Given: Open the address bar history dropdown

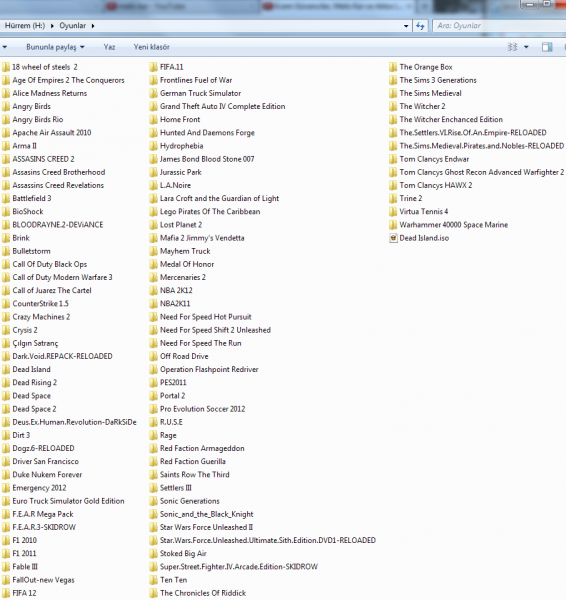Looking at the screenshot, I should 406,26.
